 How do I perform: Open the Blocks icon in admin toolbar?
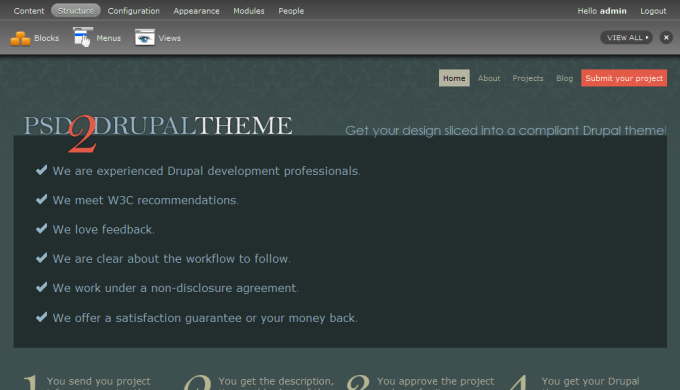click(20, 38)
